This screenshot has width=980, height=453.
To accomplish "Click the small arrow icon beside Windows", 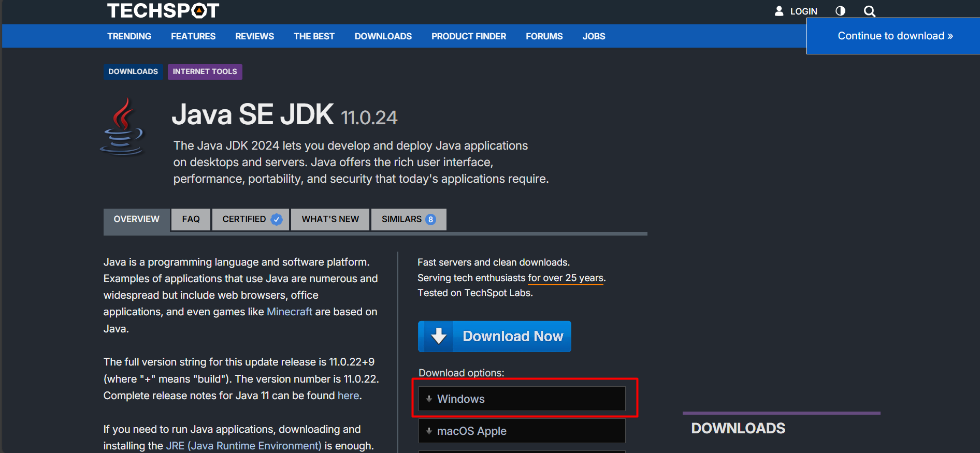I will [x=429, y=399].
